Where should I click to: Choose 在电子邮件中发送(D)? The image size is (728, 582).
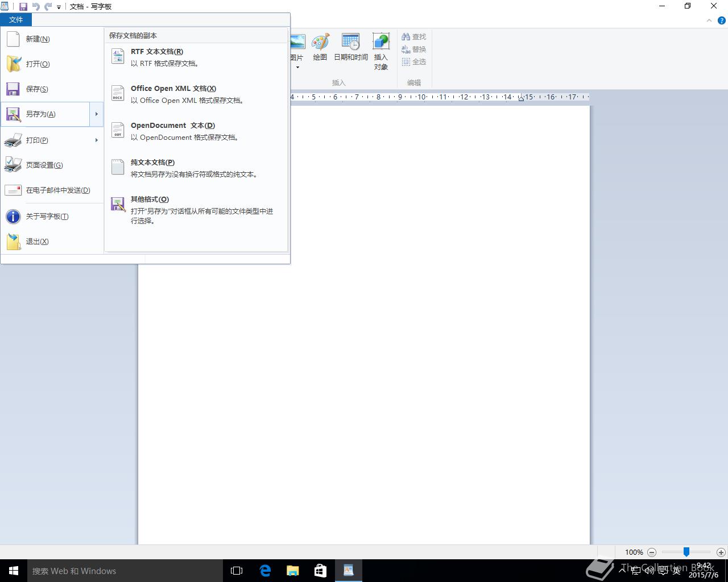52,190
